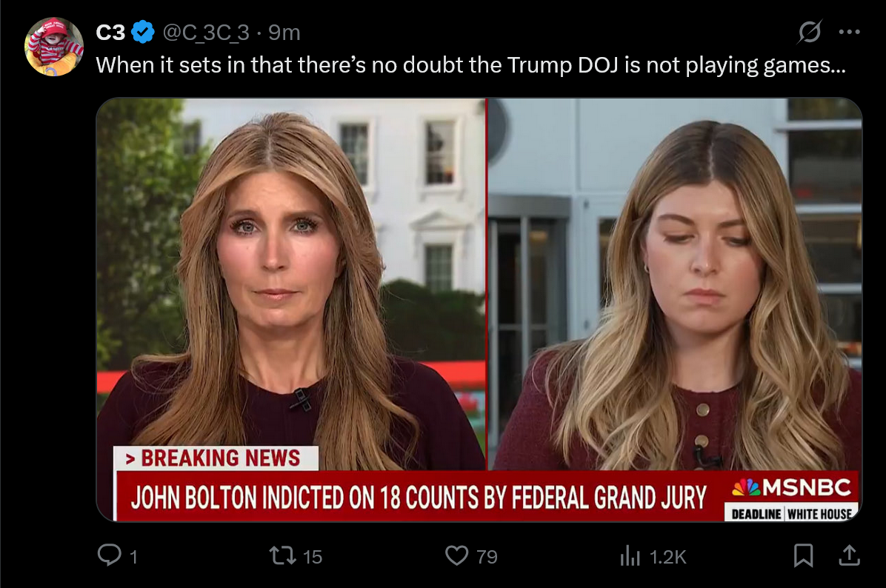Repost this tweet using the retweet arrows
This screenshot has width=886, height=588.
pyautogui.click(x=282, y=555)
